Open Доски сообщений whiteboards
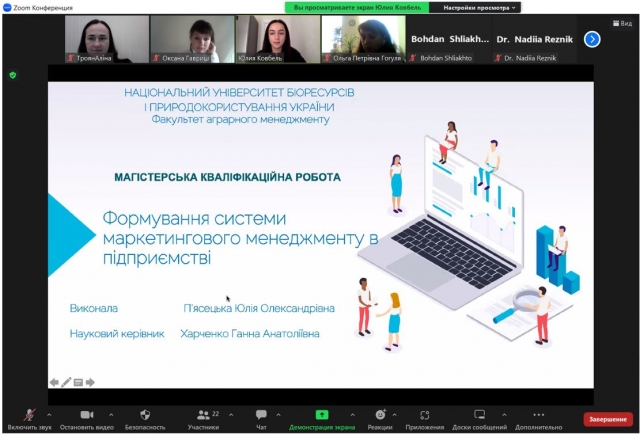 click(480, 420)
